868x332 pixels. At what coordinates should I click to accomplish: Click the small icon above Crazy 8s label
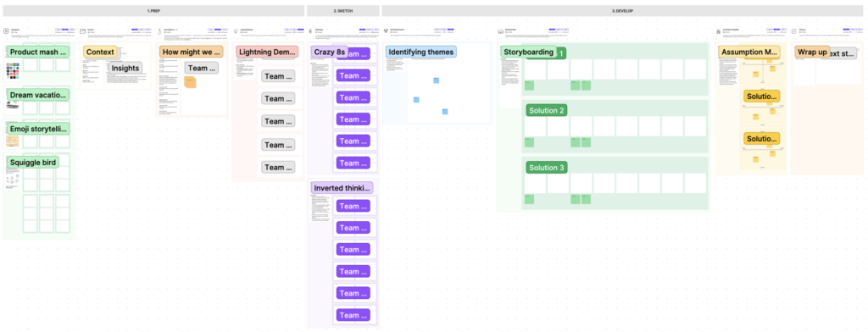(x=310, y=31)
